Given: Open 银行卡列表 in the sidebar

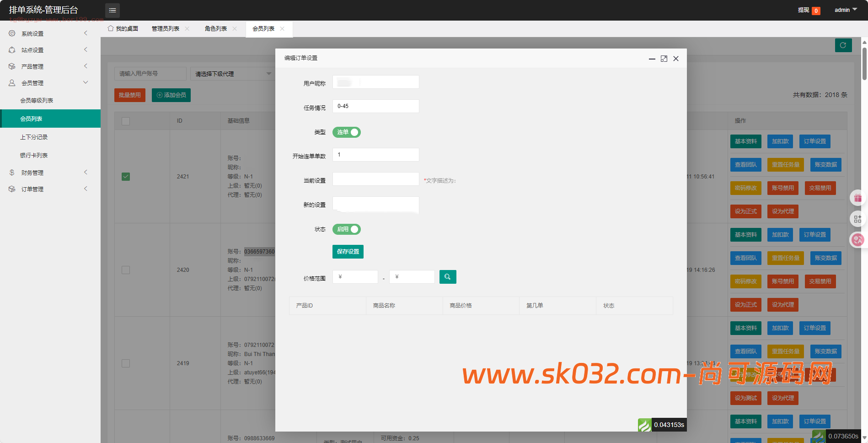Looking at the screenshot, I should click(34, 156).
